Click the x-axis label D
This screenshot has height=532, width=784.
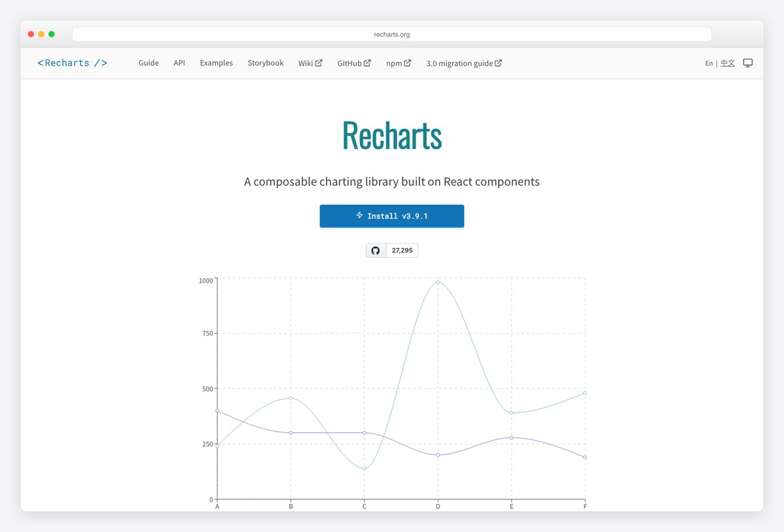coord(438,507)
